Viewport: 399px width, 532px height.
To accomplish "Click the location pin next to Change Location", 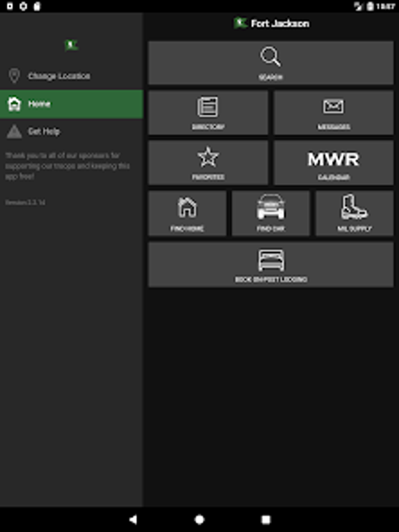I will point(14,76).
